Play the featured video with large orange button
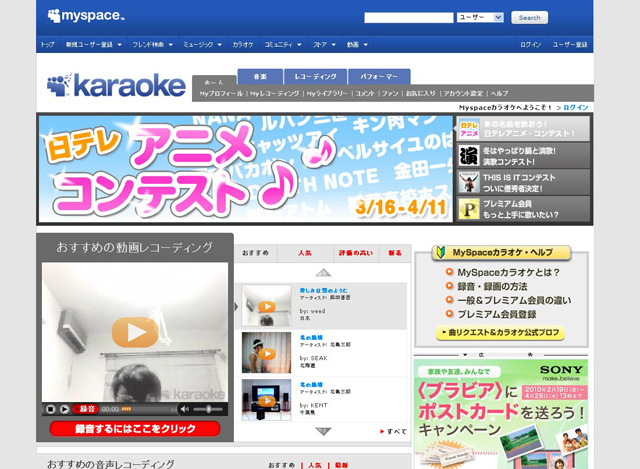640x469 pixels. 135,332
